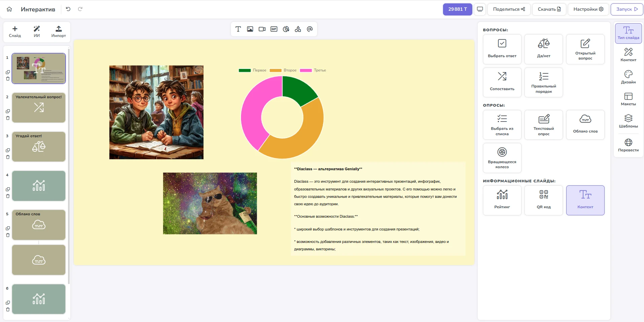Viewport: 644px width, 322px height.
Task: Insert a text element from the toolbar
Action: (238, 29)
